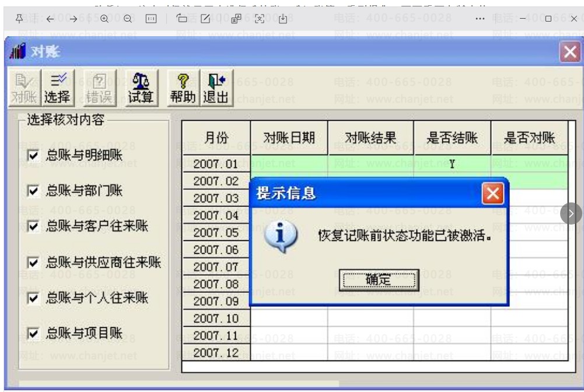This screenshot has width=584, height=392.
Task: Close the 提示信息 dialog
Action: tap(493, 194)
